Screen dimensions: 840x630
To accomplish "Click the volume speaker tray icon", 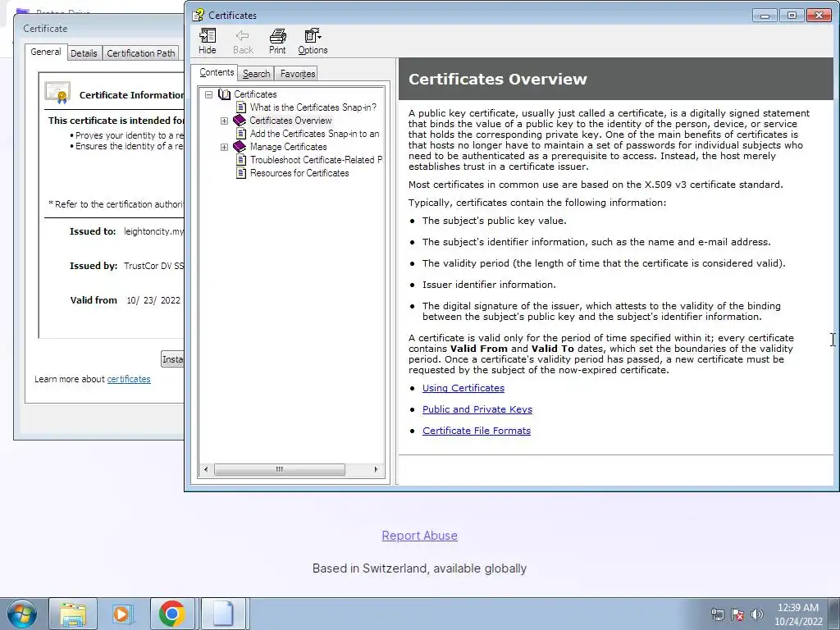I will coord(756,614).
